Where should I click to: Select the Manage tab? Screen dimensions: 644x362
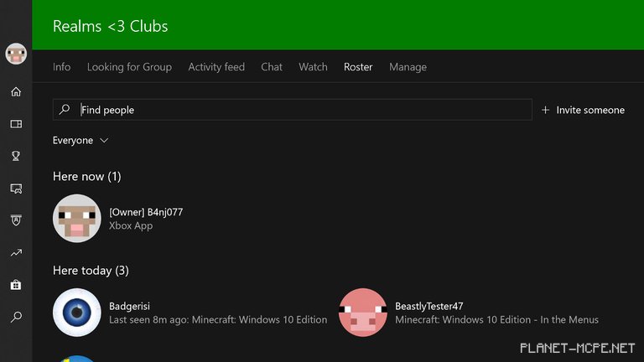pyautogui.click(x=408, y=67)
